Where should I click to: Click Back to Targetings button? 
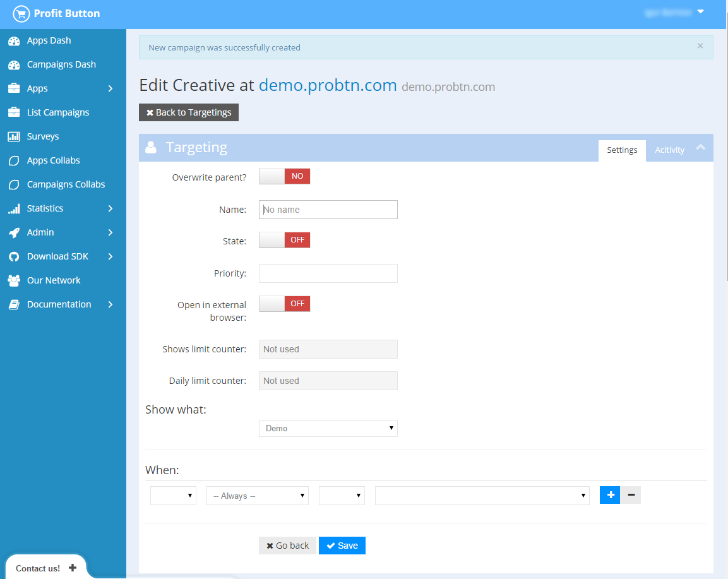point(189,112)
